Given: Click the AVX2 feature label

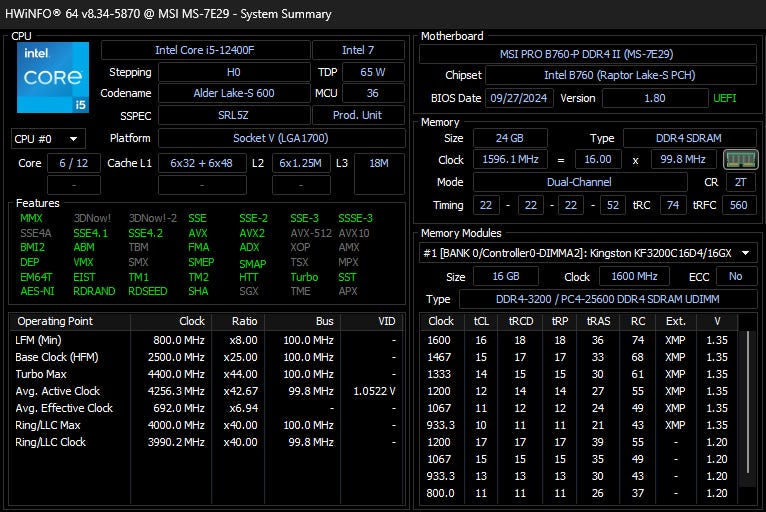Looking at the screenshot, I should pyautogui.click(x=252, y=233).
